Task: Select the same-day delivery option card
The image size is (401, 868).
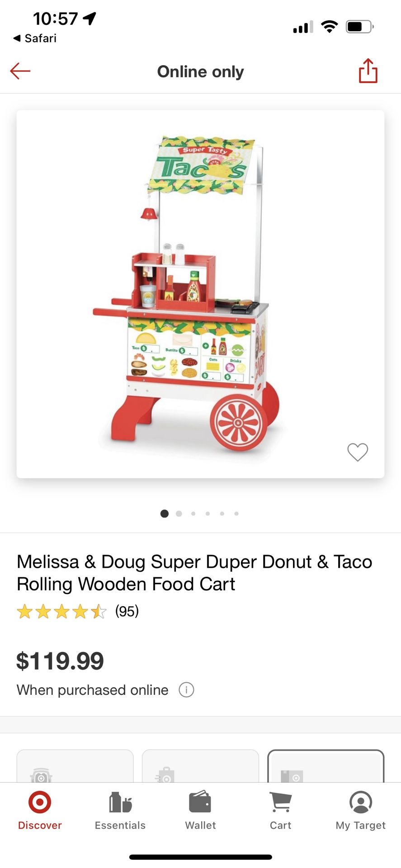Action: pyautogui.click(x=200, y=766)
